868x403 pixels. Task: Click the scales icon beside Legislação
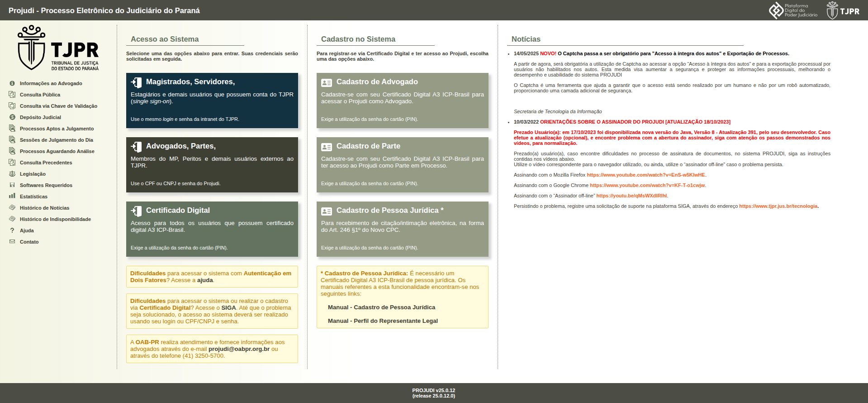tap(12, 174)
